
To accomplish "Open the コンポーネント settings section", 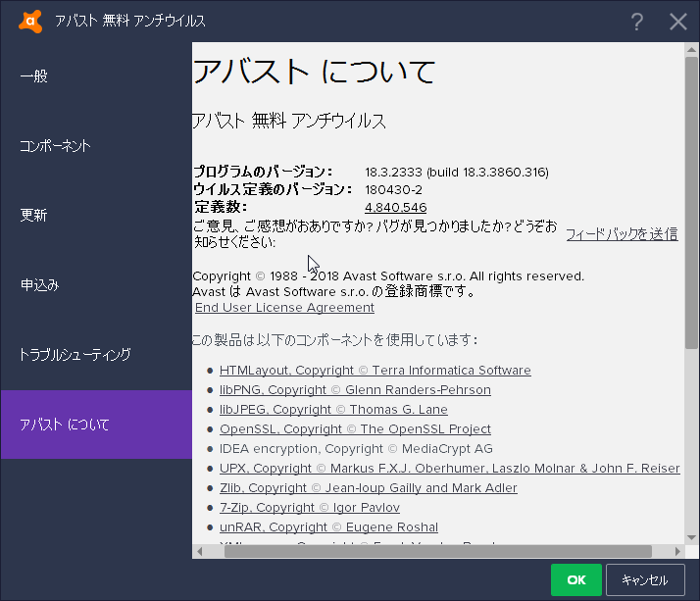I will point(96,146).
